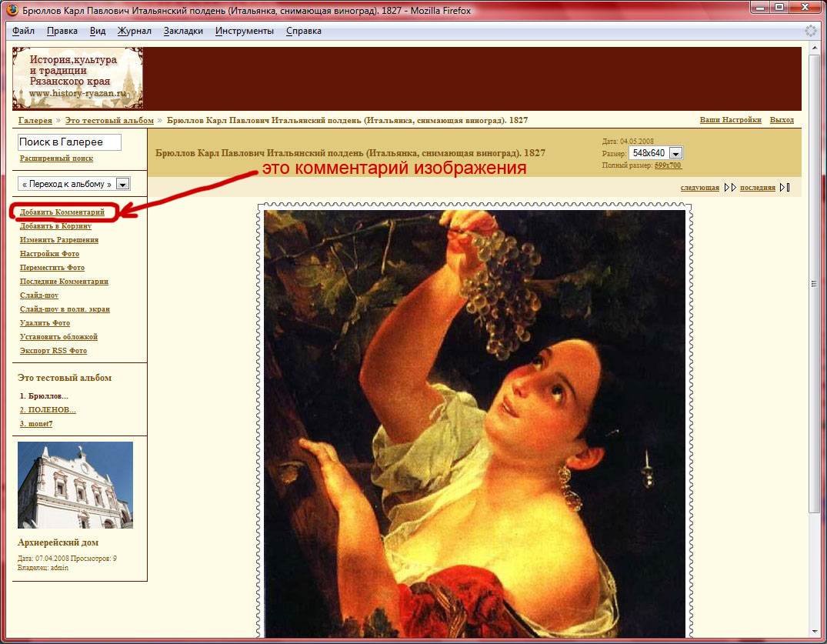Viewport: 827px width, 644px height.
Task: Go to «Это тестовый альбом» breadcrumb
Action: pos(109,120)
